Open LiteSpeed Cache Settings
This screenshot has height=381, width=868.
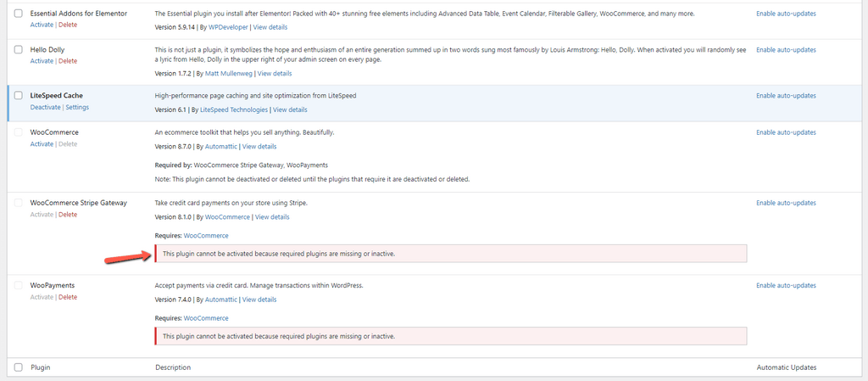point(77,107)
